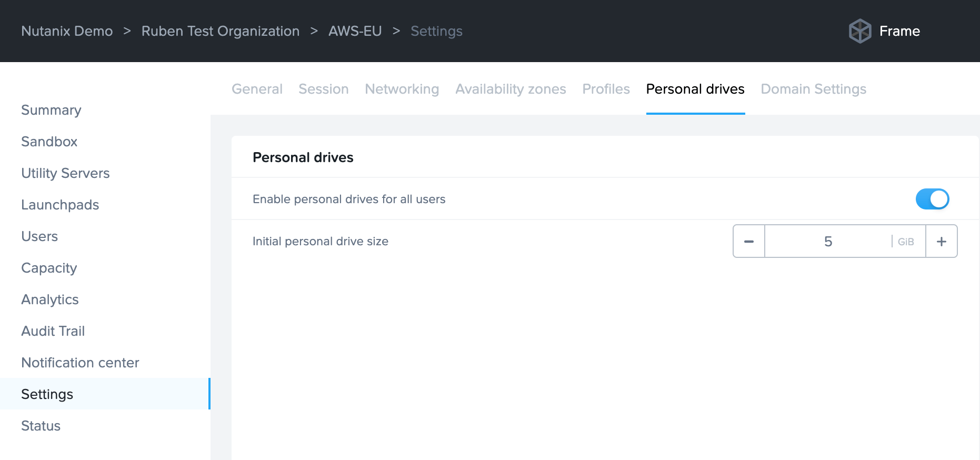980x460 pixels.
Task: Open Utility Servers page
Action: (65, 173)
